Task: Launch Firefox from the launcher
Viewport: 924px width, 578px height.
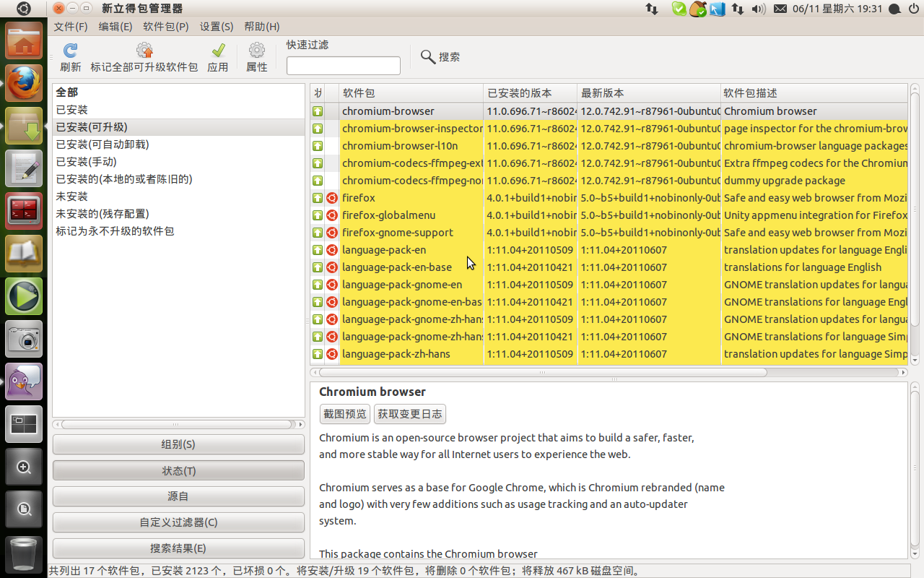Action: [24, 83]
